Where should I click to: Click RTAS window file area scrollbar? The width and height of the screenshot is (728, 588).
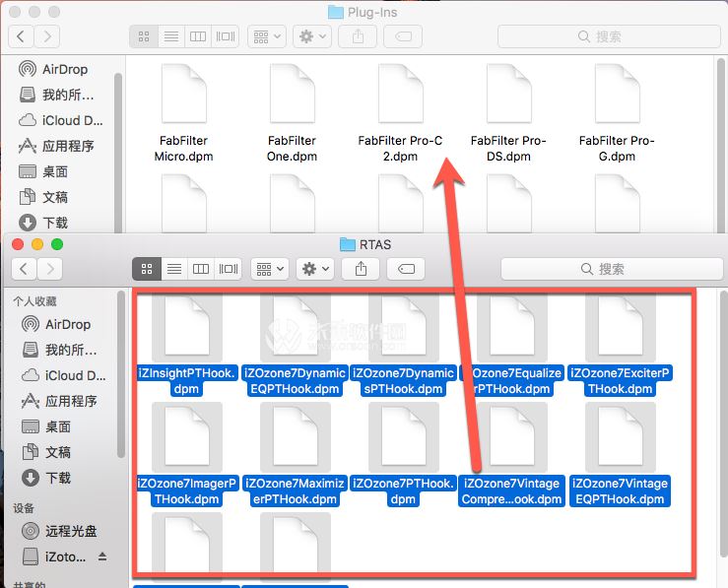click(x=723, y=424)
